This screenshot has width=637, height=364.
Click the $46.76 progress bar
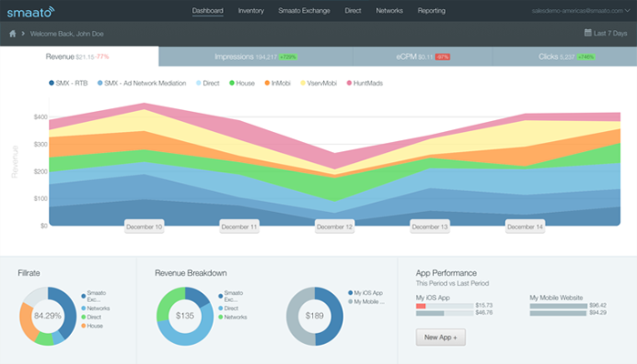point(444,313)
